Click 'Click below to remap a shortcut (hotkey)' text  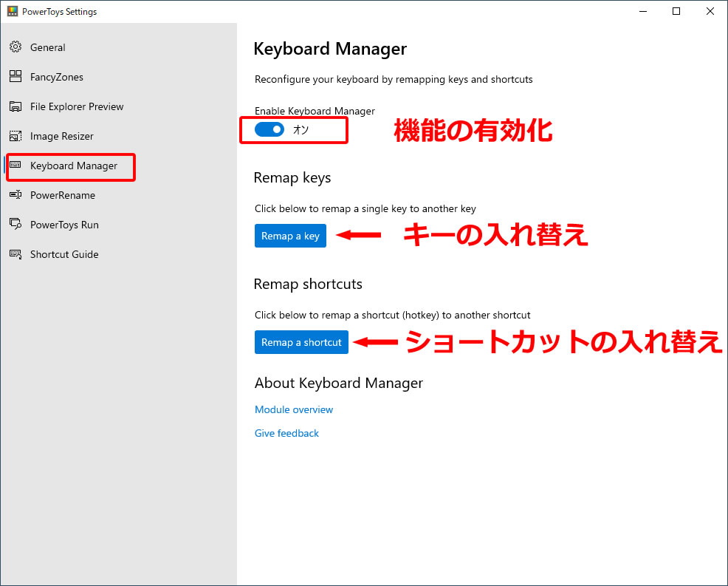point(392,315)
